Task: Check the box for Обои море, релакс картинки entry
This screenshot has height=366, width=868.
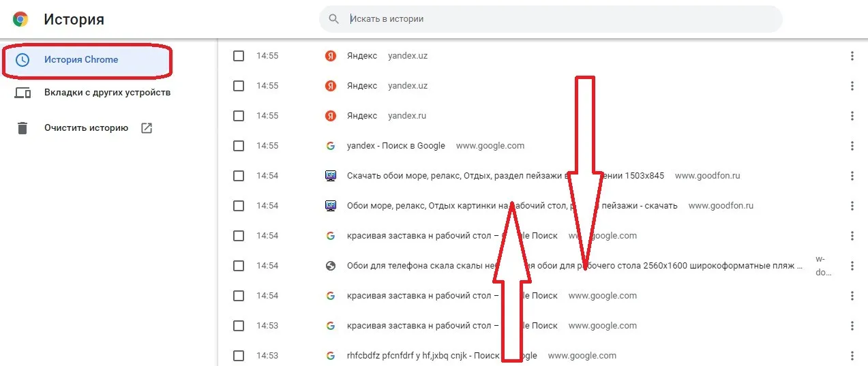Action: tap(239, 206)
